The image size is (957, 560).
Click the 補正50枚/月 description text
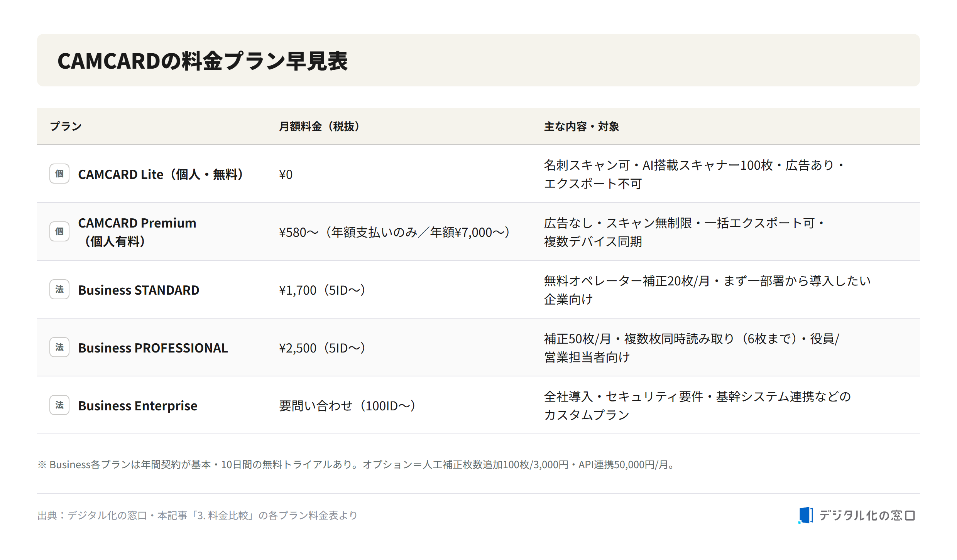click(x=692, y=348)
